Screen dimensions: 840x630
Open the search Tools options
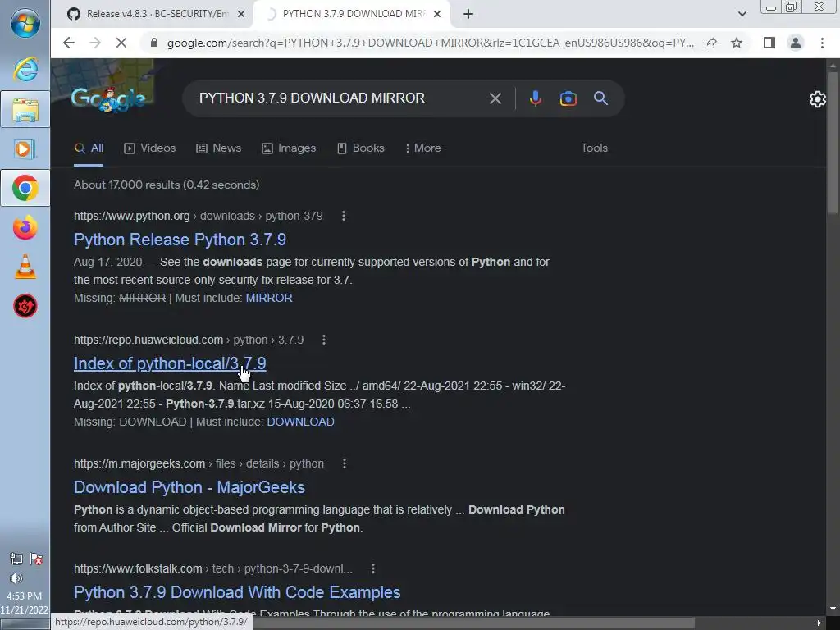(x=594, y=148)
